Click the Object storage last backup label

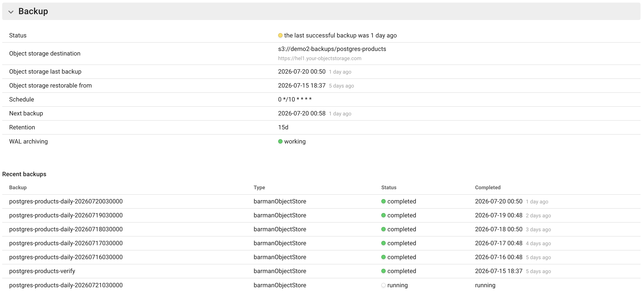45,71
